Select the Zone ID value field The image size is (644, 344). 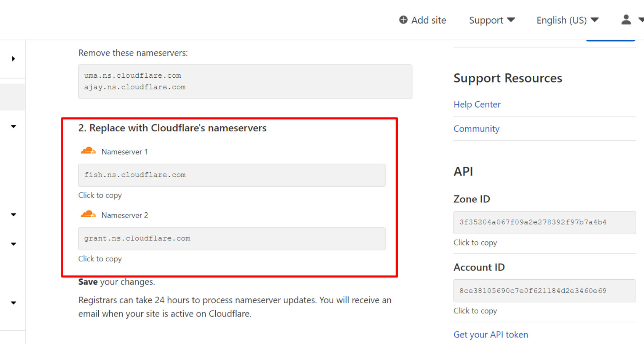544,222
